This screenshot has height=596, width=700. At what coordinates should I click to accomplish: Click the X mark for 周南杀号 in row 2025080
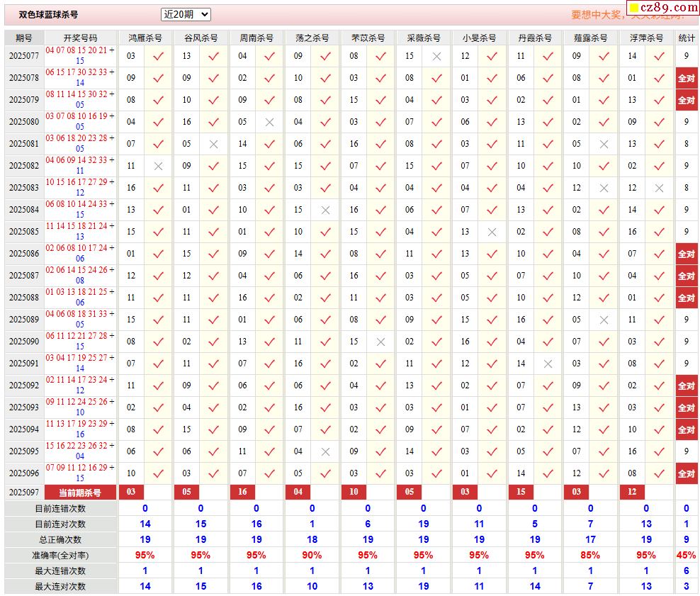269,122
